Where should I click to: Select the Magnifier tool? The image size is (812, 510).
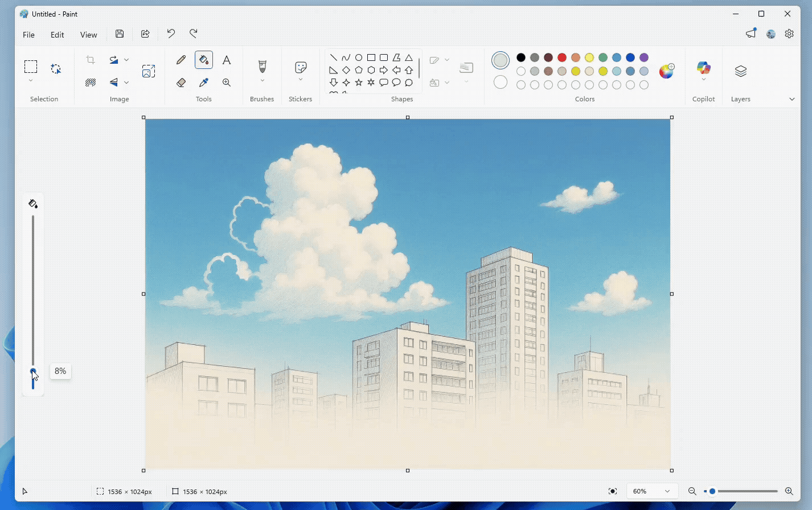tap(227, 82)
